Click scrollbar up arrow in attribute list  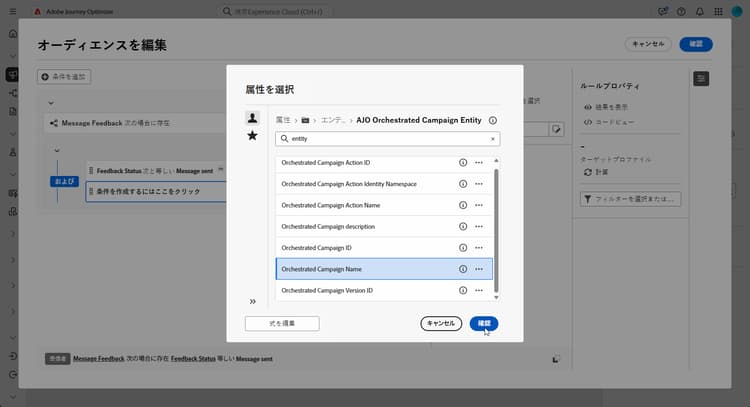496,161
